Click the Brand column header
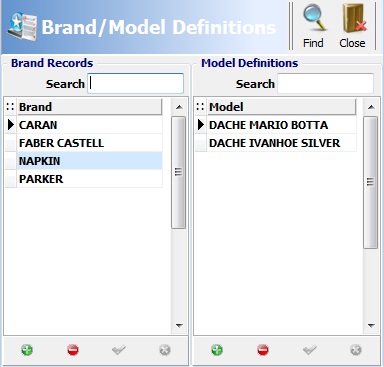384x367 pixels. click(89, 107)
